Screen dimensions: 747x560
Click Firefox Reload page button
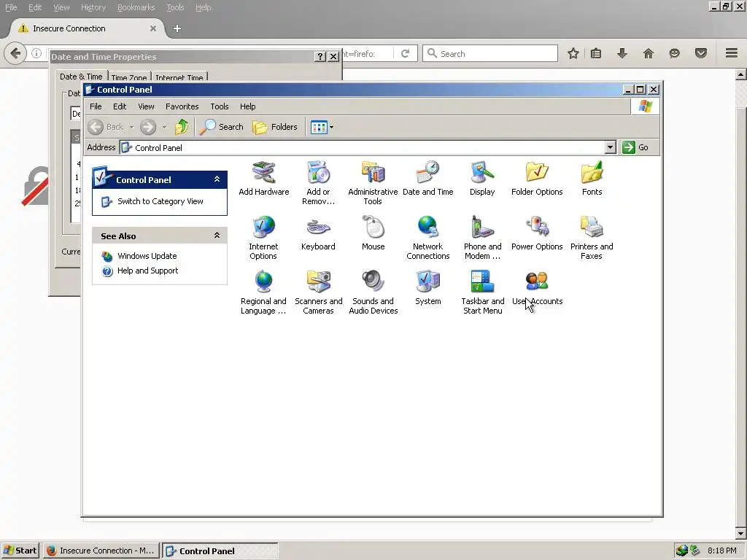coord(406,53)
